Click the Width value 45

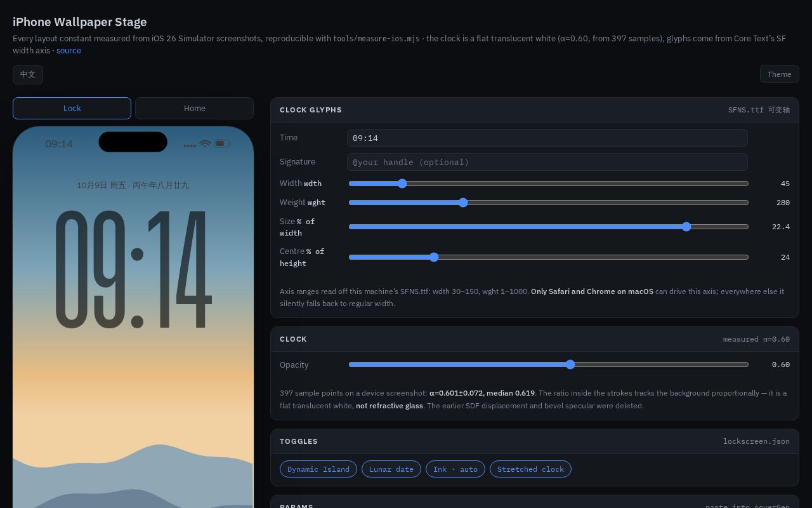785,184
